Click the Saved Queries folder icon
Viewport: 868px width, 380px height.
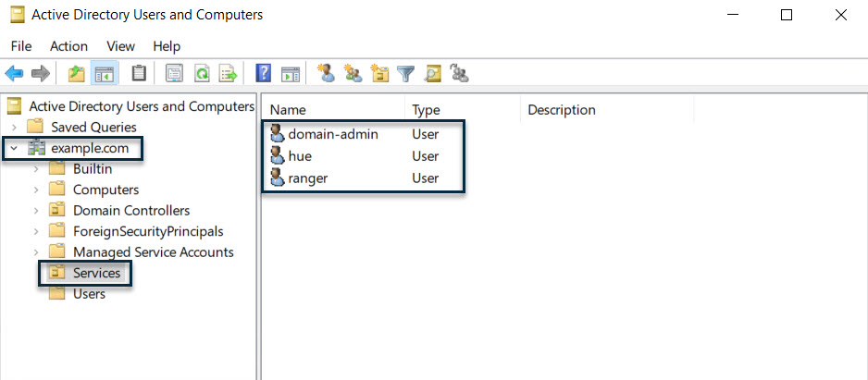[x=35, y=127]
